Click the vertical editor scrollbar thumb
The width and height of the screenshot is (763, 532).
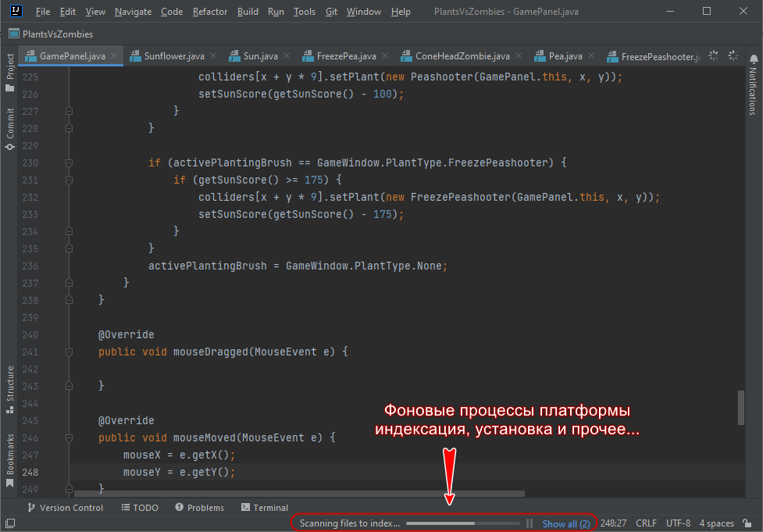pos(740,407)
